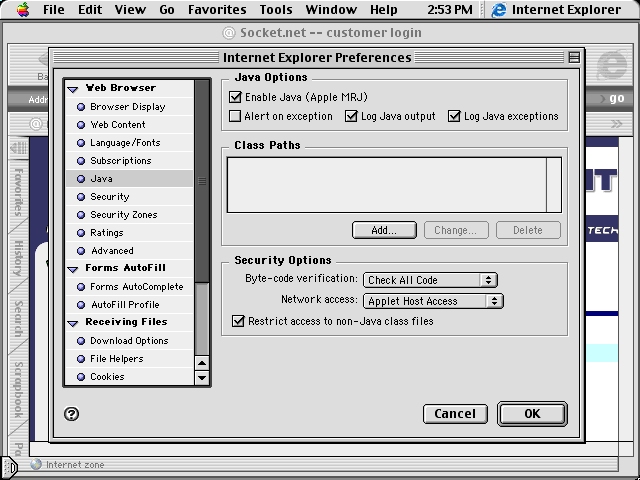This screenshot has height=480, width=640.
Task: Open the Go menu
Action: pos(167,9)
